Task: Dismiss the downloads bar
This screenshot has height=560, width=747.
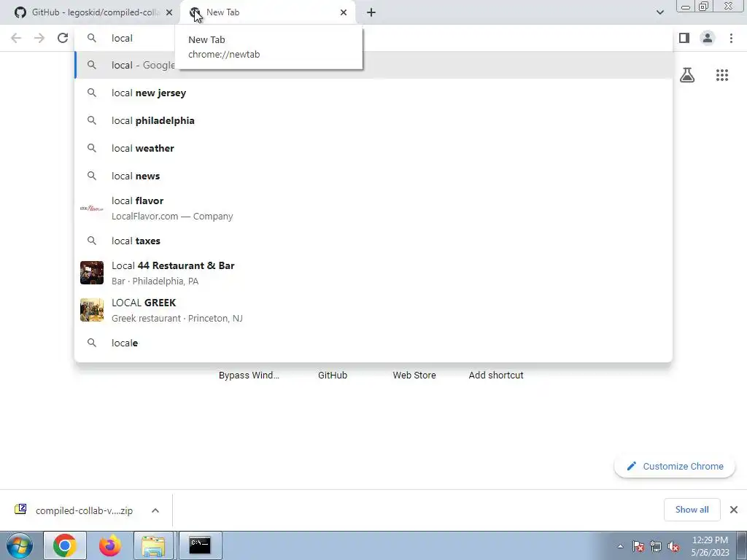Action: (x=734, y=510)
